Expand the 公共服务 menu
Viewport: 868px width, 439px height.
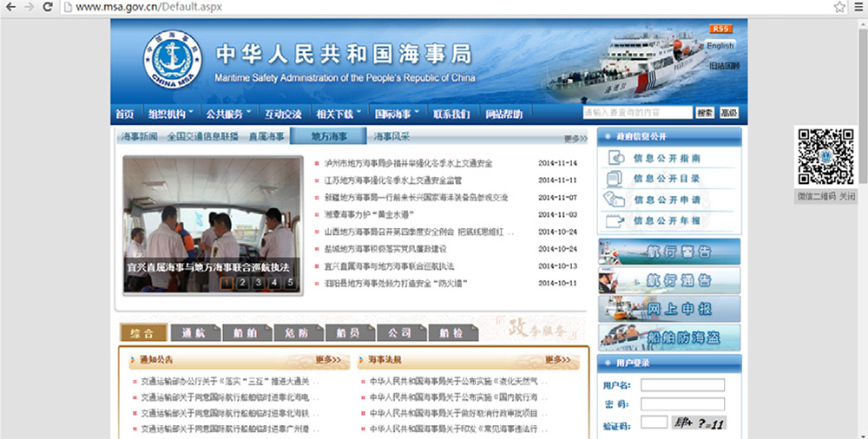click(228, 114)
